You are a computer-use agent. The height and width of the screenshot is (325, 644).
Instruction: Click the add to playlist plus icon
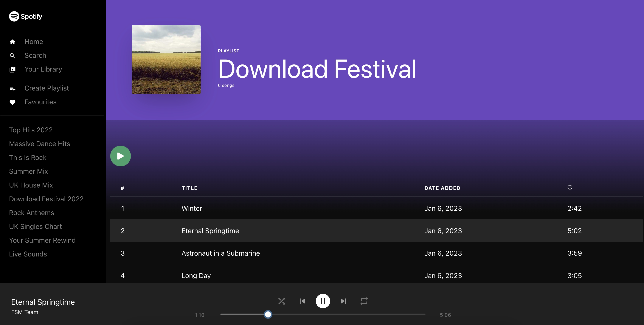12,88
